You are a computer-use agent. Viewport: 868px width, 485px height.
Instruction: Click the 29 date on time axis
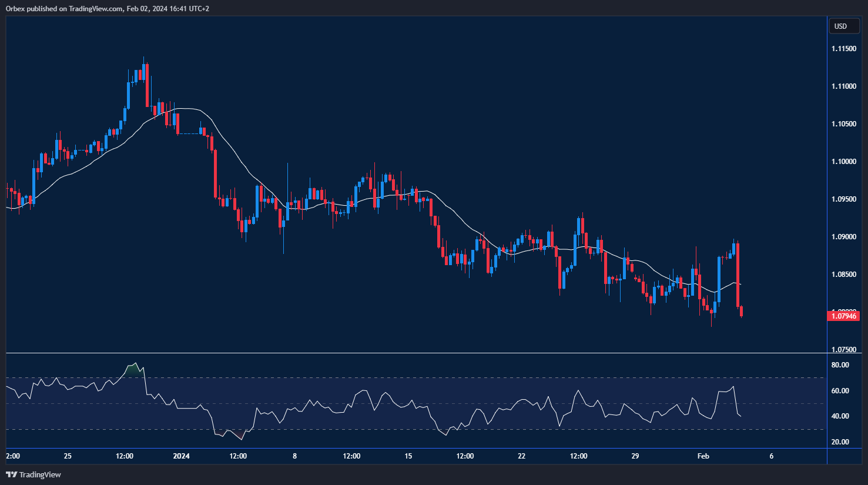(635, 456)
